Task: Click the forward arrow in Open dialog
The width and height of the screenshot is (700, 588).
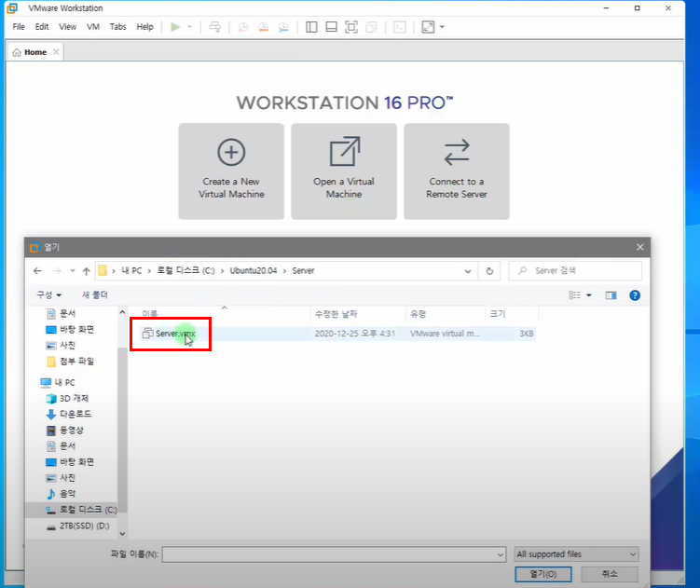Action: tap(57, 270)
